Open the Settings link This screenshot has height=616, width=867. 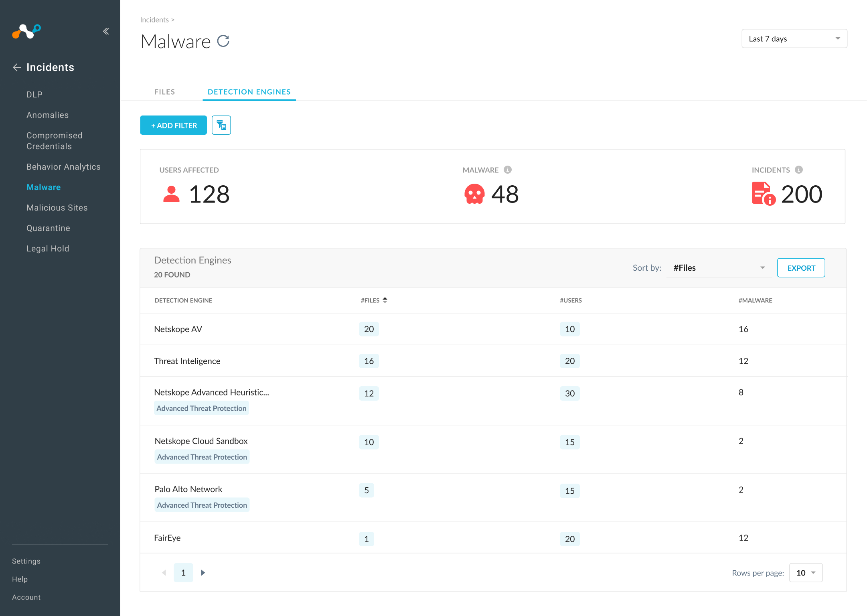tap(26, 561)
